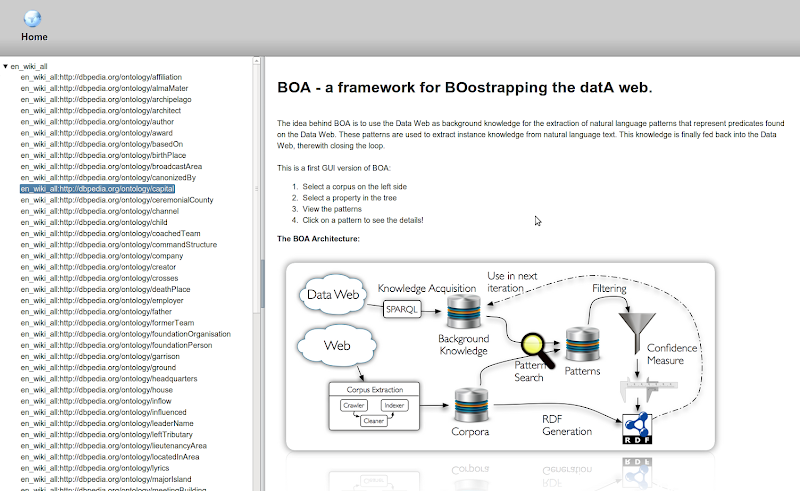800x491 pixels.
Task: Select the ontology/birthPlace property
Action: click(x=103, y=156)
